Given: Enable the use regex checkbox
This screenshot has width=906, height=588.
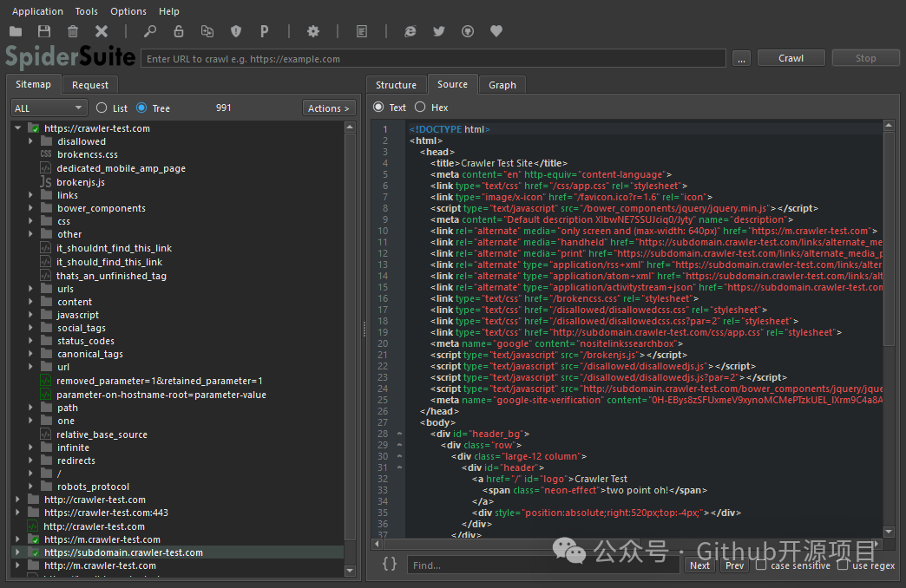Looking at the screenshot, I should 843,565.
